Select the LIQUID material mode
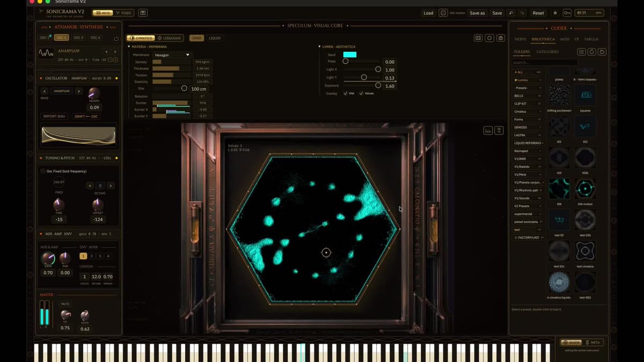The width and height of the screenshot is (644, 362). 214,38
